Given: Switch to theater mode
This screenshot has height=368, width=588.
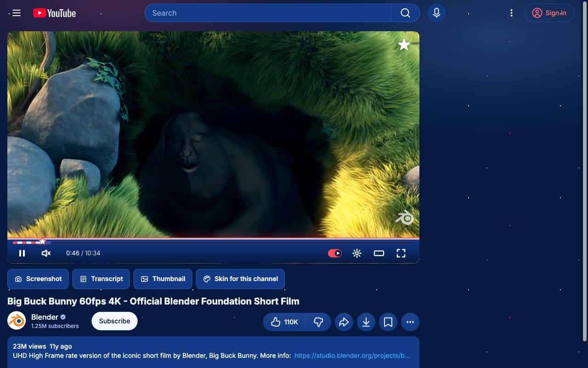Looking at the screenshot, I should point(379,253).
